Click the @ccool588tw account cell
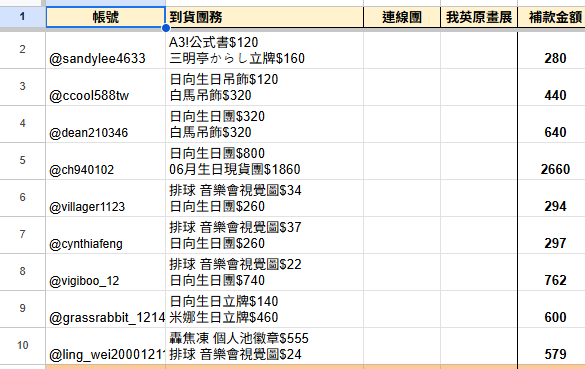 [105, 87]
